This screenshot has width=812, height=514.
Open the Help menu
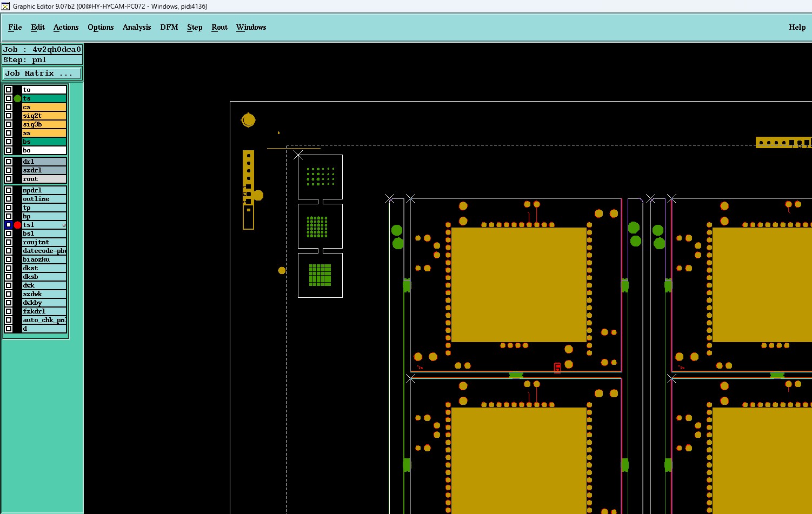click(x=797, y=27)
